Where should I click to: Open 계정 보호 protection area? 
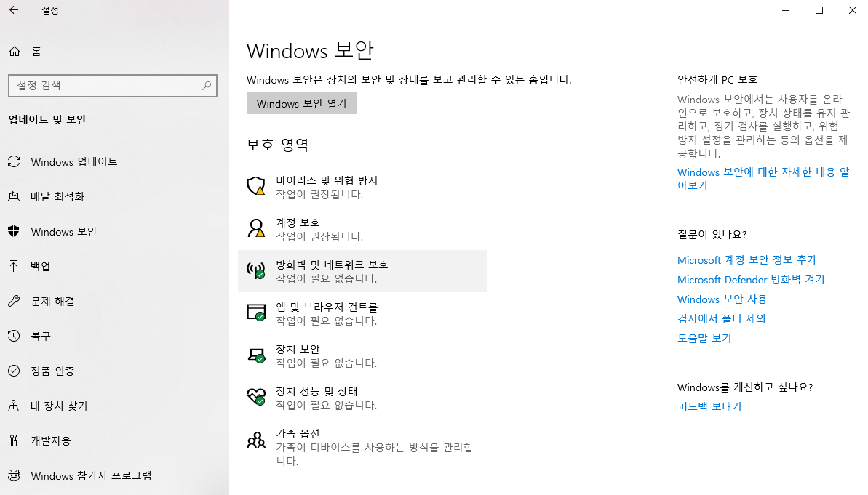(x=362, y=229)
